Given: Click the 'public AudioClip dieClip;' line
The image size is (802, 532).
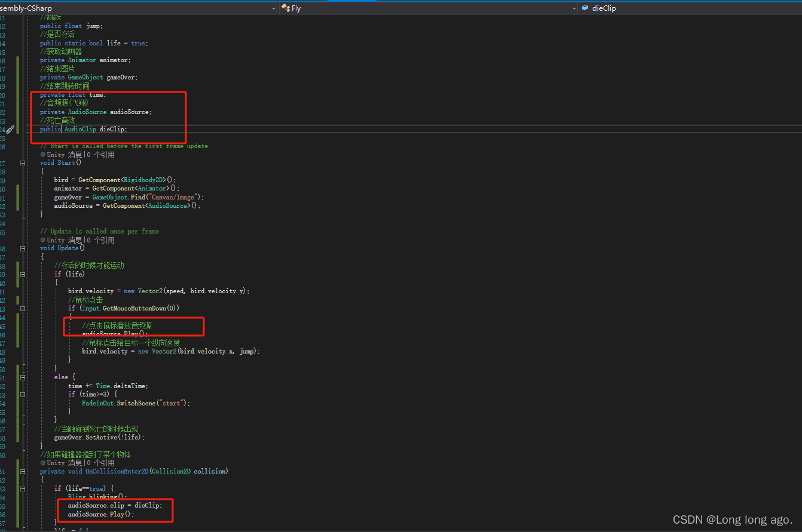Looking at the screenshot, I should click(84, 129).
